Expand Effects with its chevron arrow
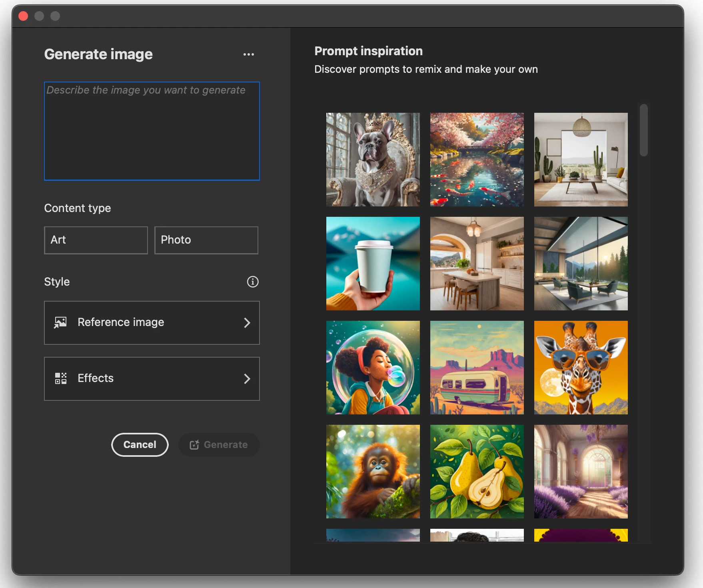703x588 pixels. (247, 379)
